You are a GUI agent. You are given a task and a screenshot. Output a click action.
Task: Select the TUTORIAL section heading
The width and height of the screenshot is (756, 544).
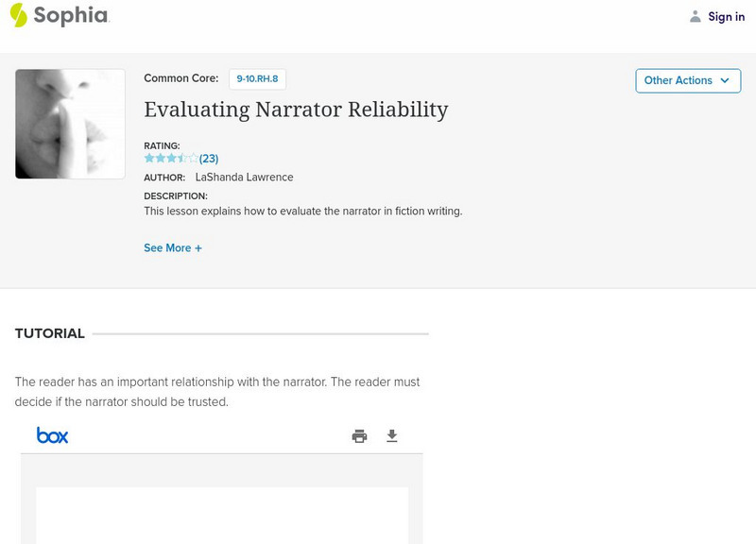pos(48,333)
